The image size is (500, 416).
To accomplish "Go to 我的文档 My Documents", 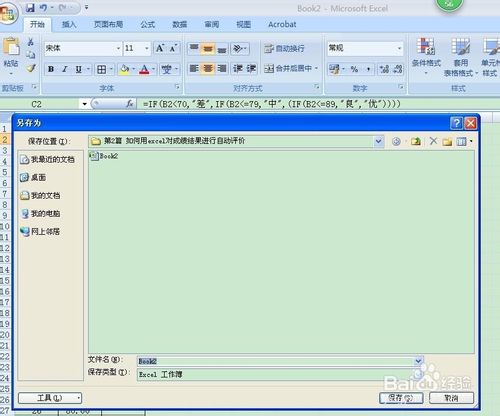I will coord(40,196).
